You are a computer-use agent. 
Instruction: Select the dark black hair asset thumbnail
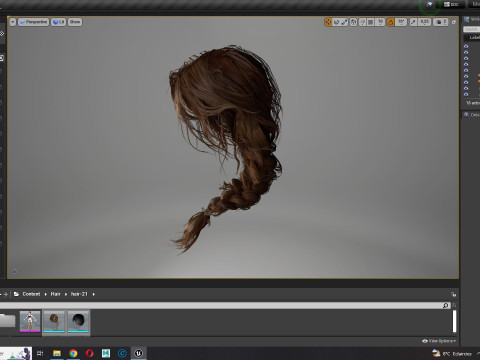(79, 321)
